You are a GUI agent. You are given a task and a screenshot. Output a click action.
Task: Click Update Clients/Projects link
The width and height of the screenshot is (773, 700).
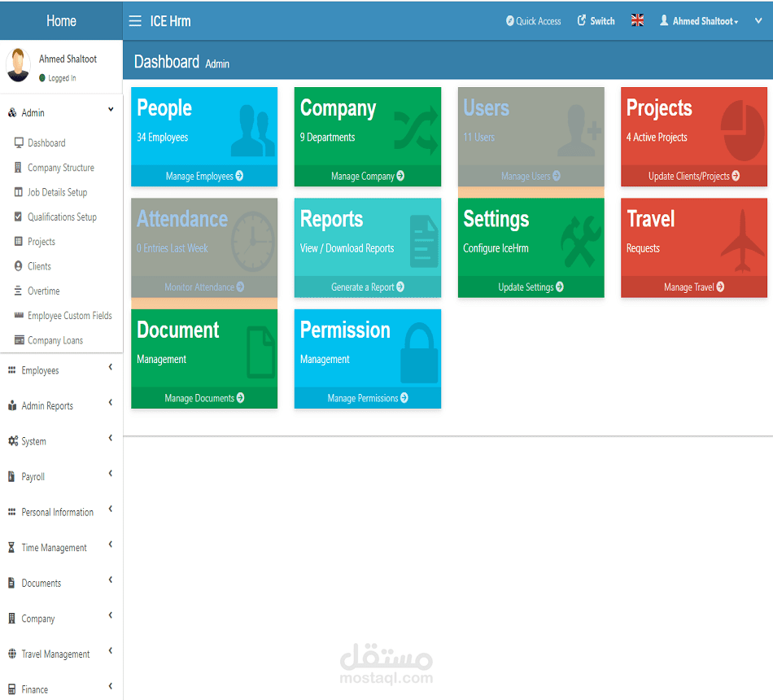pos(693,176)
